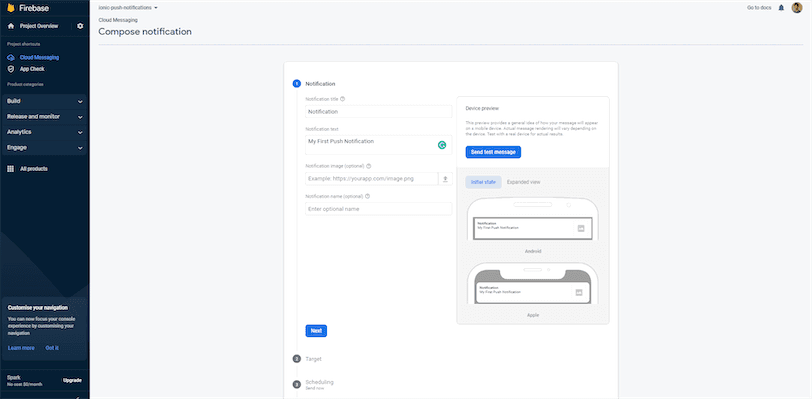812x399 pixels.
Task: Click help icon beside Notification name
Action: 367,196
